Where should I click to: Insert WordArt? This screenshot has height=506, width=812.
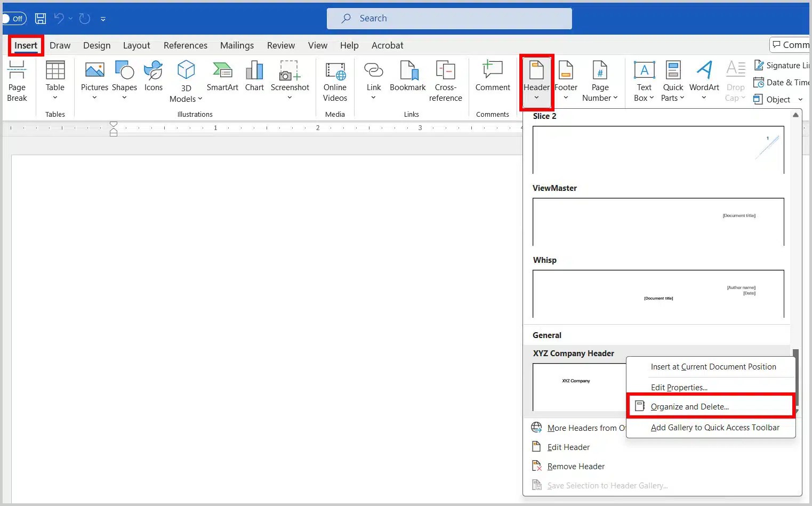click(704, 81)
